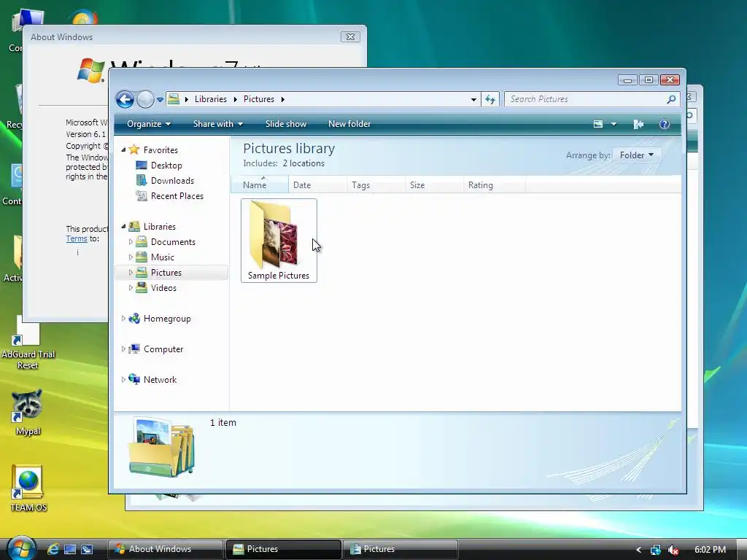Launch Internet Explorer from quick launch
This screenshot has height=560, width=747.
[53, 549]
